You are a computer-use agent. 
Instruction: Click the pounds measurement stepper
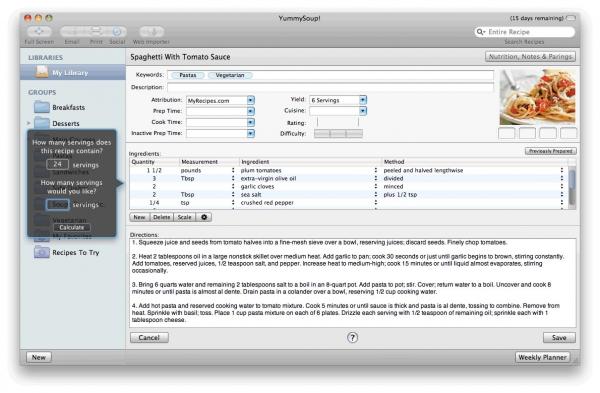click(x=233, y=170)
